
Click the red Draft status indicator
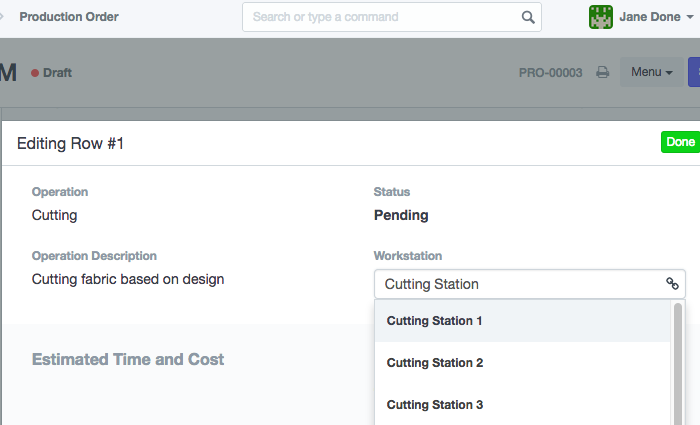click(36, 73)
